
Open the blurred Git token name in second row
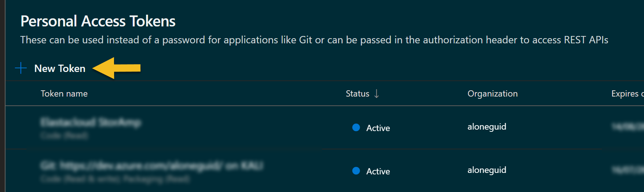151,166
